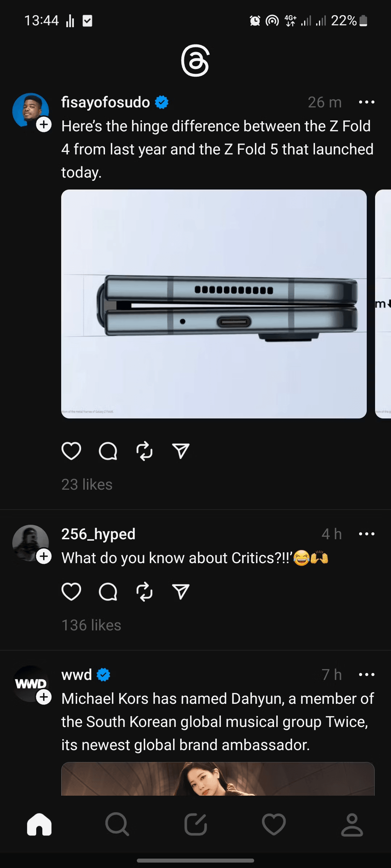The image size is (391, 868).
Task: Send 256_hyped's post to someone
Action: [181, 592]
